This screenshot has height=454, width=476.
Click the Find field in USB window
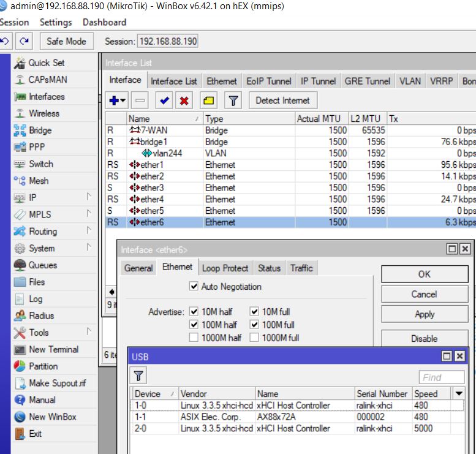pyautogui.click(x=442, y=377)
